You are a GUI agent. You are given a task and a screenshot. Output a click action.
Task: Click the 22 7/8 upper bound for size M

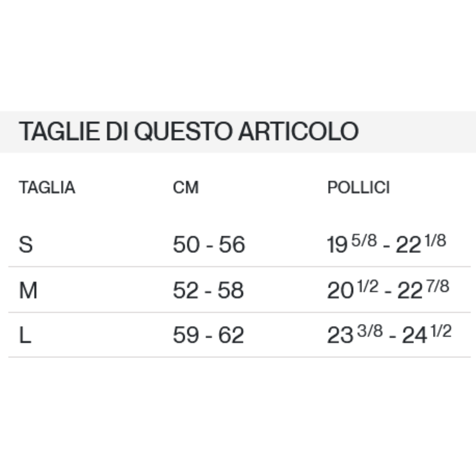[x=423, y=289]
